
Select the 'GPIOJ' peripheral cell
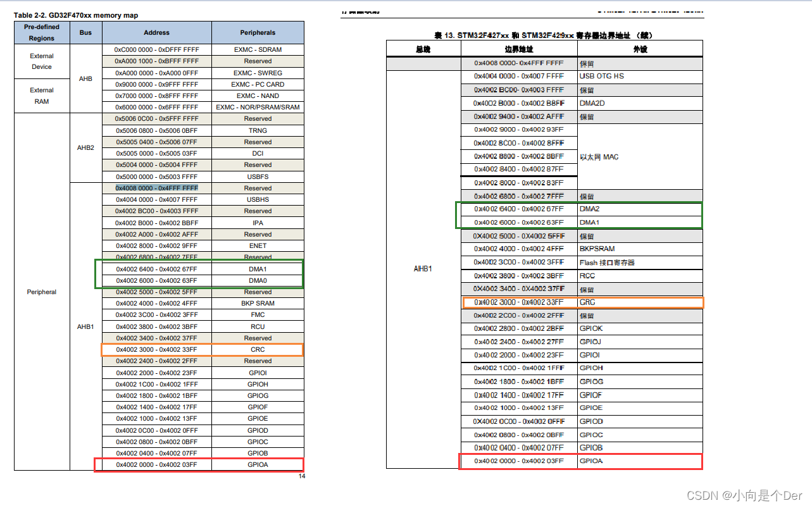click(x=640, y=342)
